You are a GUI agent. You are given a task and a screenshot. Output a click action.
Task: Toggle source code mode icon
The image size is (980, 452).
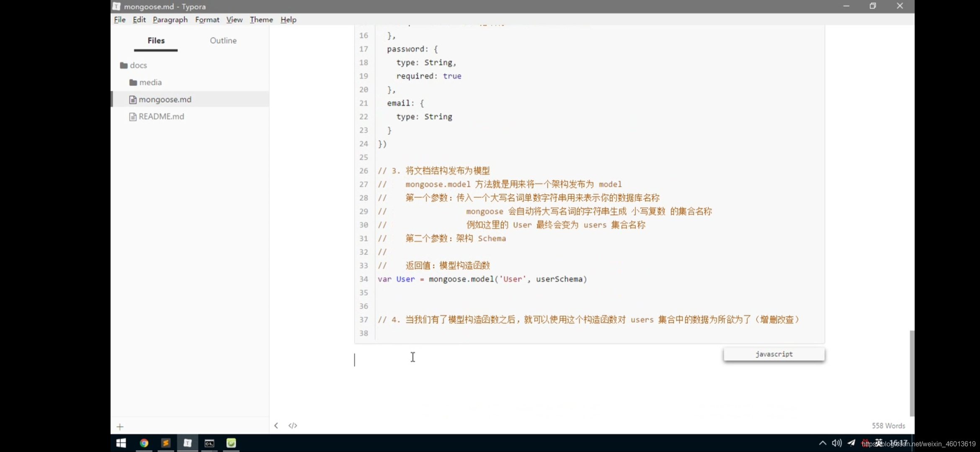click(x=293, y=426)
